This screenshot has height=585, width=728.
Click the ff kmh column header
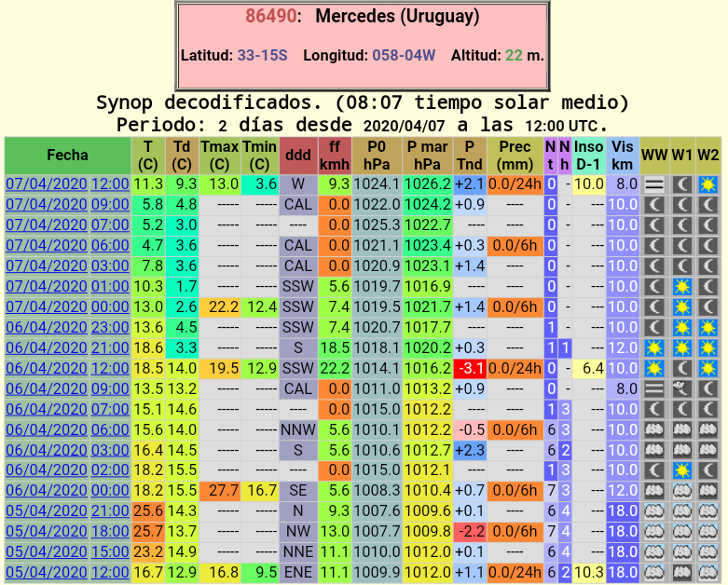coord(335,156)
